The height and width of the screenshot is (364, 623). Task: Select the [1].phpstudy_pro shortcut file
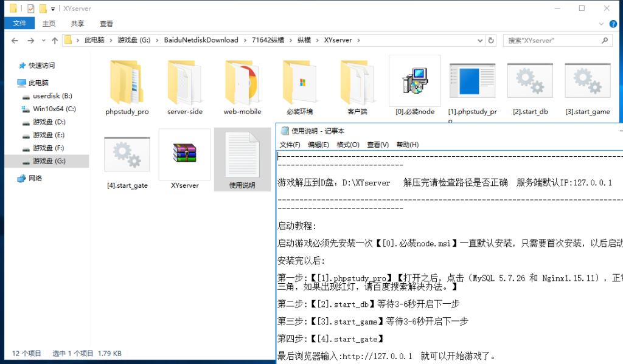coord(472,88)
